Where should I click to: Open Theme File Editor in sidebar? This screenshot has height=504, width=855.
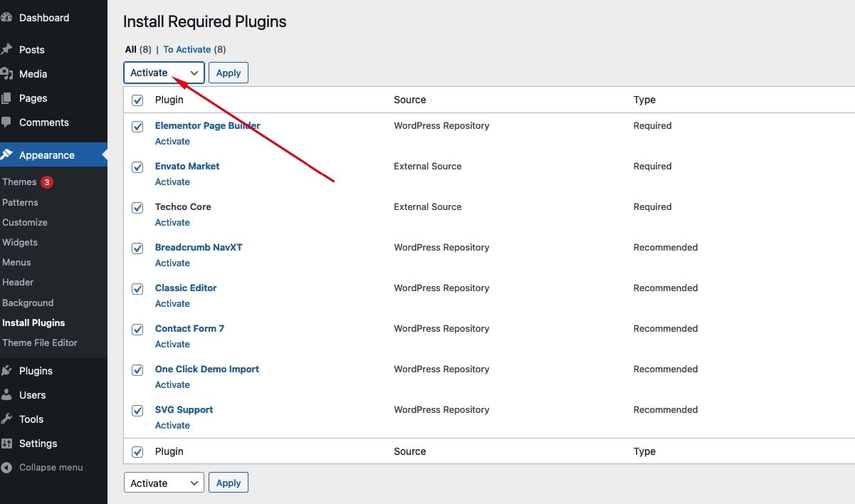(x=40, y=342)
